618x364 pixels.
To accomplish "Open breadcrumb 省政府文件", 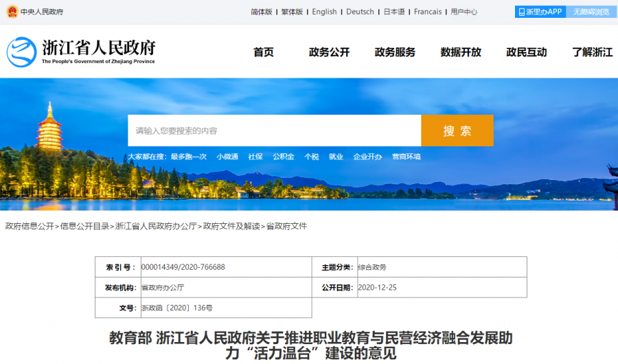I will (x=286, y=226).
